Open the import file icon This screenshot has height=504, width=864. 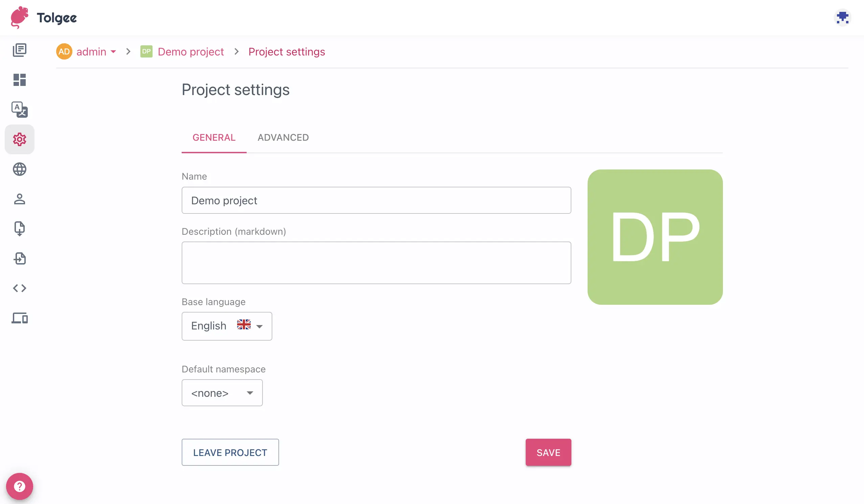pos(20,228)
